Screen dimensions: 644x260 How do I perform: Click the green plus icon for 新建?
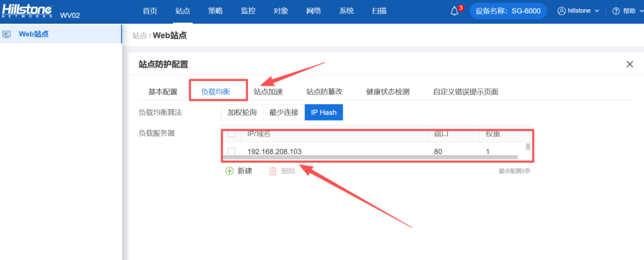[x=229, y=171]
